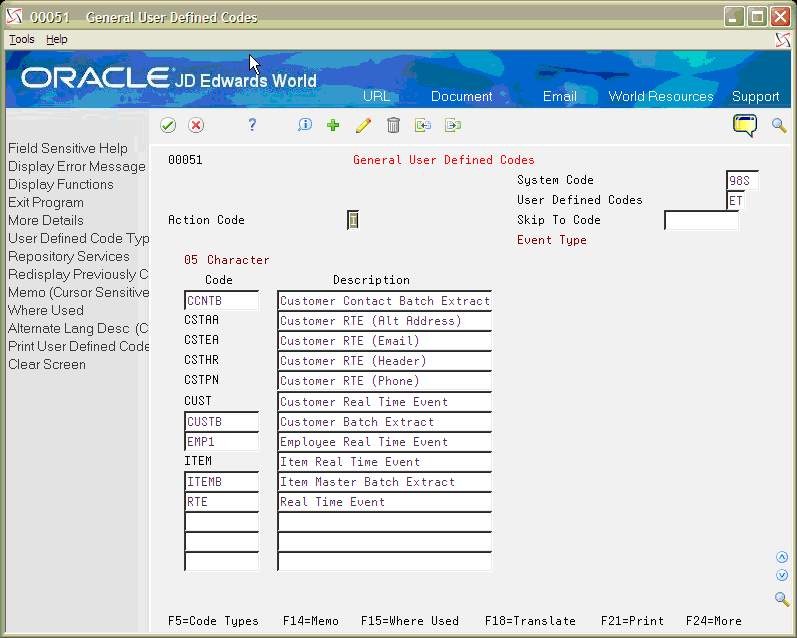Click F14=Memo function key

[311, 621]
